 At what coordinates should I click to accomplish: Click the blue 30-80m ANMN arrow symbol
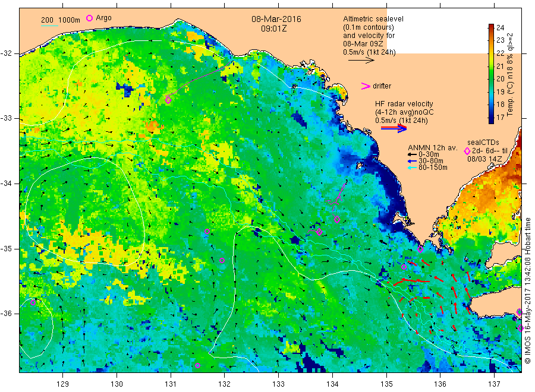click(x=412, y=161)
